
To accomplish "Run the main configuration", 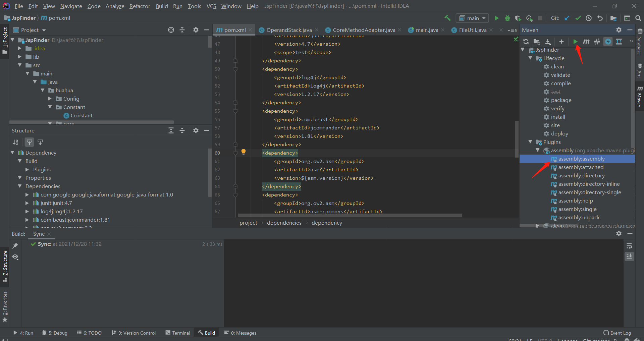I will (x=496, y=18).
